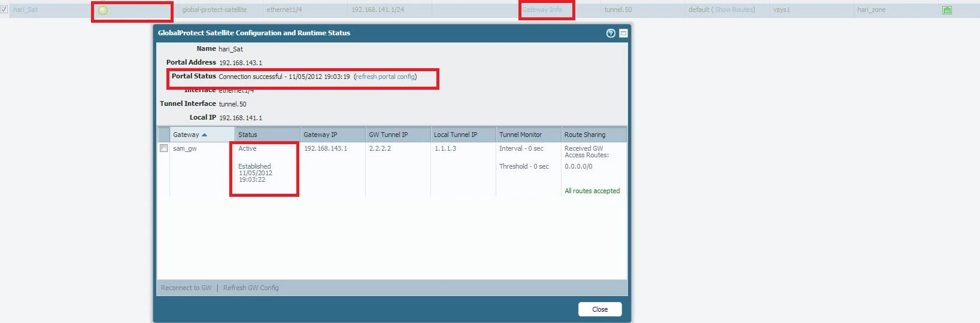Click the global-protect-satellite cell
Image resolution: width=980 pixels, height=323 pixels.
(214, 10)
